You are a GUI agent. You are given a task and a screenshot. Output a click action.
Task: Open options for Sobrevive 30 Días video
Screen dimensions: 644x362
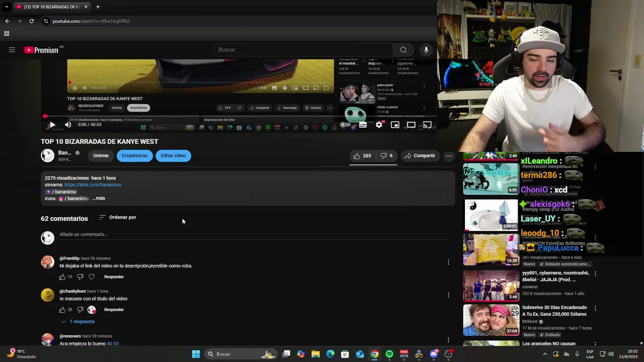[x=595, y=308]
